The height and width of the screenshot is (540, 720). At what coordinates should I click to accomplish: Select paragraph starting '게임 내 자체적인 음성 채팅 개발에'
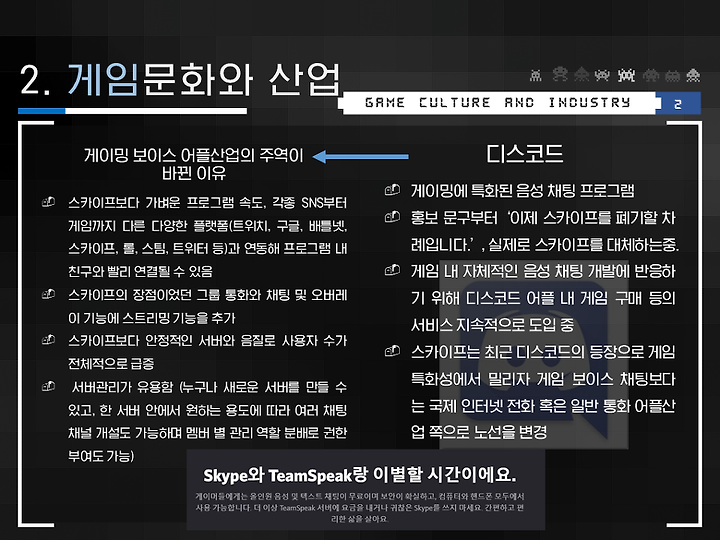[x=543, y=298]
